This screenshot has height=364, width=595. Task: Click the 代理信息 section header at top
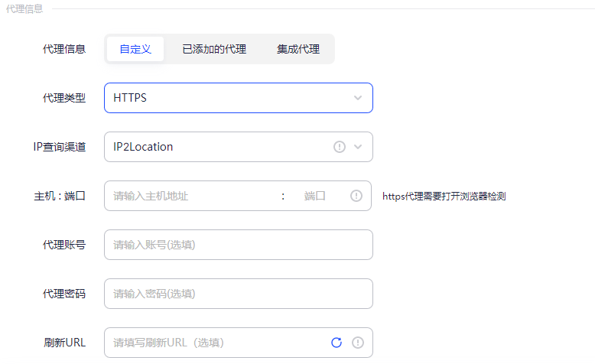(x=24, y=9)
